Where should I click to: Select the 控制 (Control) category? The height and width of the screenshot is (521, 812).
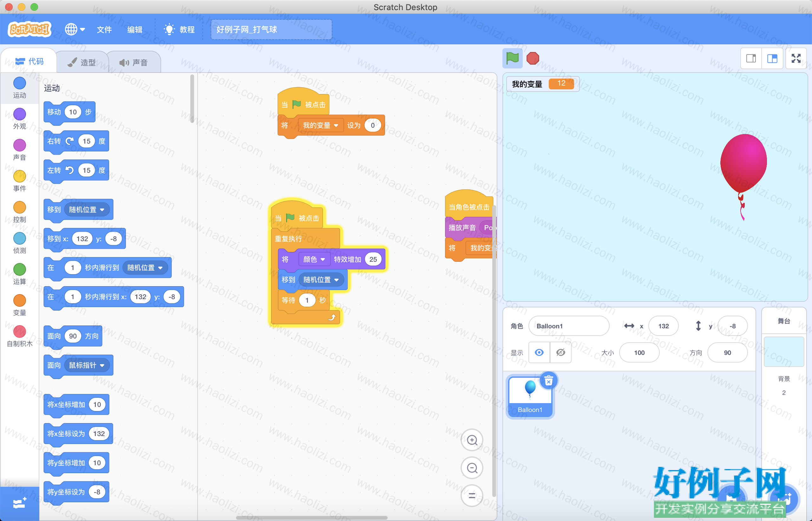(19, 212)
